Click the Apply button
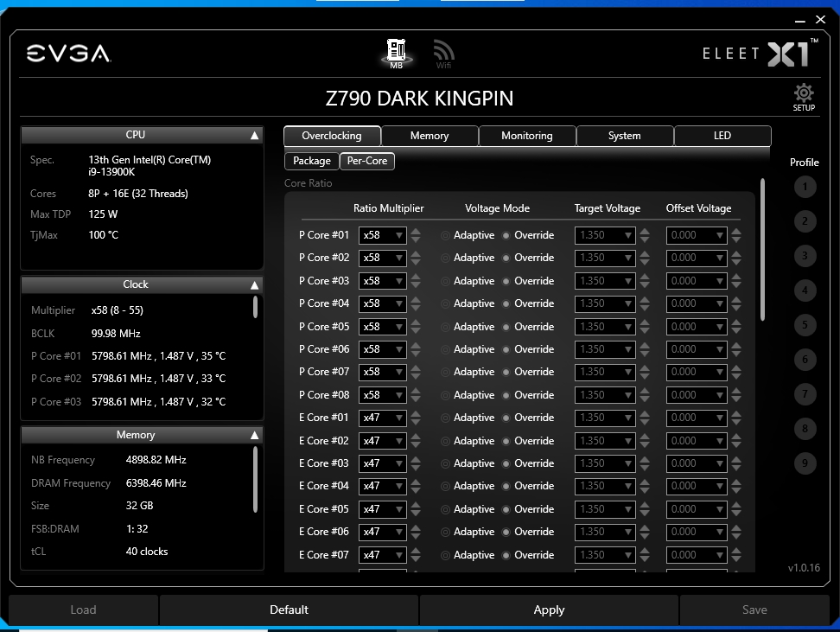This screenshot has height=632, width=840. click(x=549, y=610)
